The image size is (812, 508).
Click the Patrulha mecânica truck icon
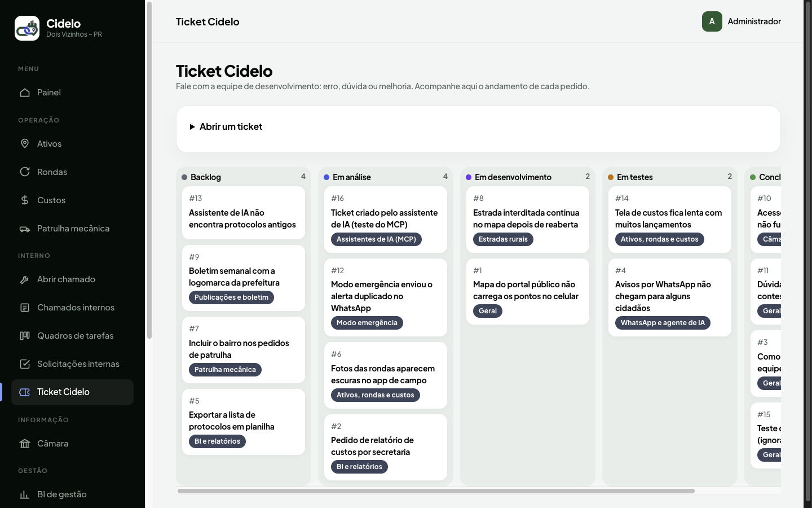click(25, 229)
